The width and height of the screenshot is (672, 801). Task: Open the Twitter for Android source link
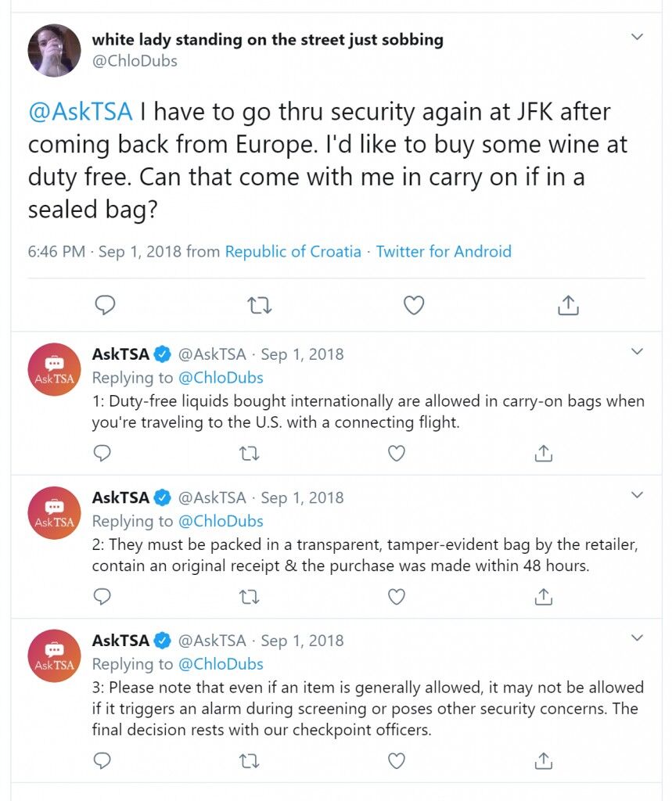[x=444, y=251]
